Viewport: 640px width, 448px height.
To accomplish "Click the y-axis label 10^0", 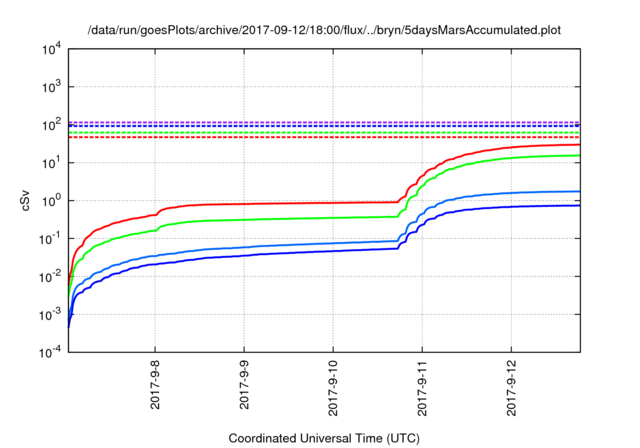I will click(x=52, y=201).
